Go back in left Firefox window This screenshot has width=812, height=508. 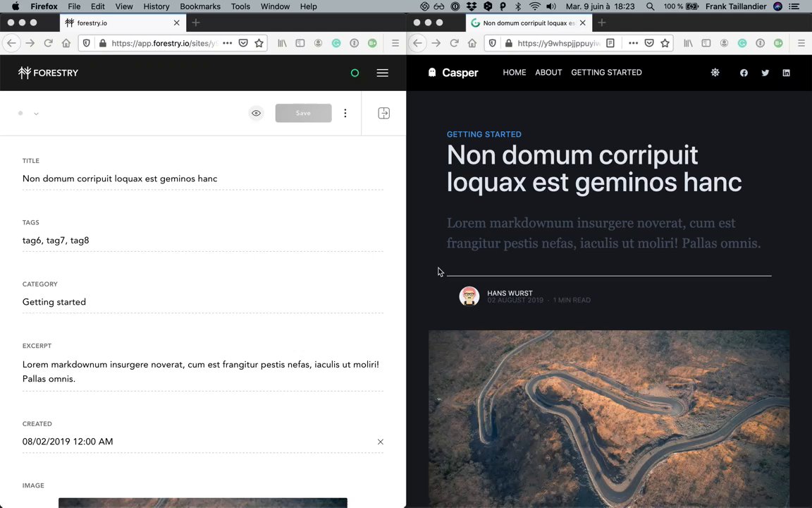pyautogui.click(x=12, y=43)
